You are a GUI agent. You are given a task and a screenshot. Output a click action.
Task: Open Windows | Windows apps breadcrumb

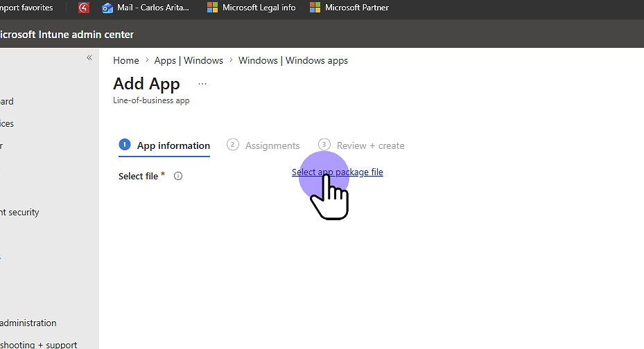(x=293, y=60)
